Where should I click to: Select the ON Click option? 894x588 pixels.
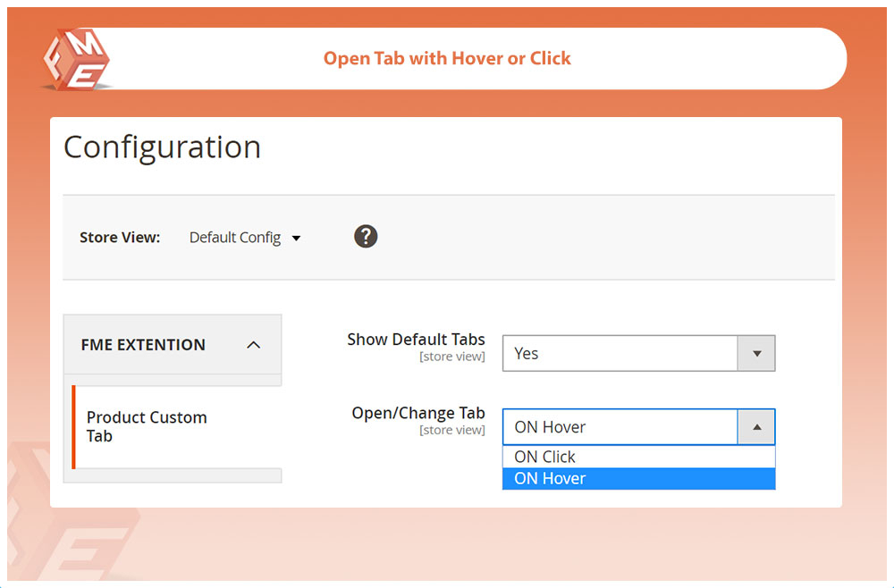(x=544, y=457)
